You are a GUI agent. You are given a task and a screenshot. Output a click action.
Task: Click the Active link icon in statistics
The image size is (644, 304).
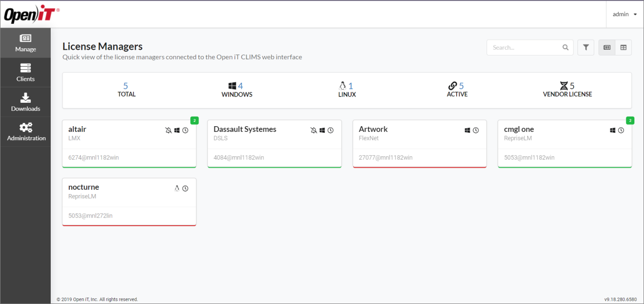[453, 86]
